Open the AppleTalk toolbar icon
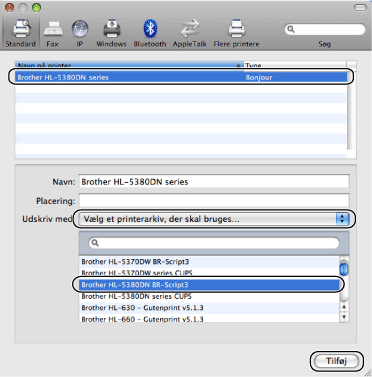This screenshot has width=372, height=377. click(190, 33)
